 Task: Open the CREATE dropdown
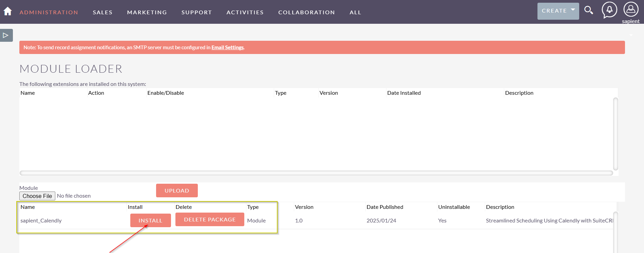click(558, 11)
